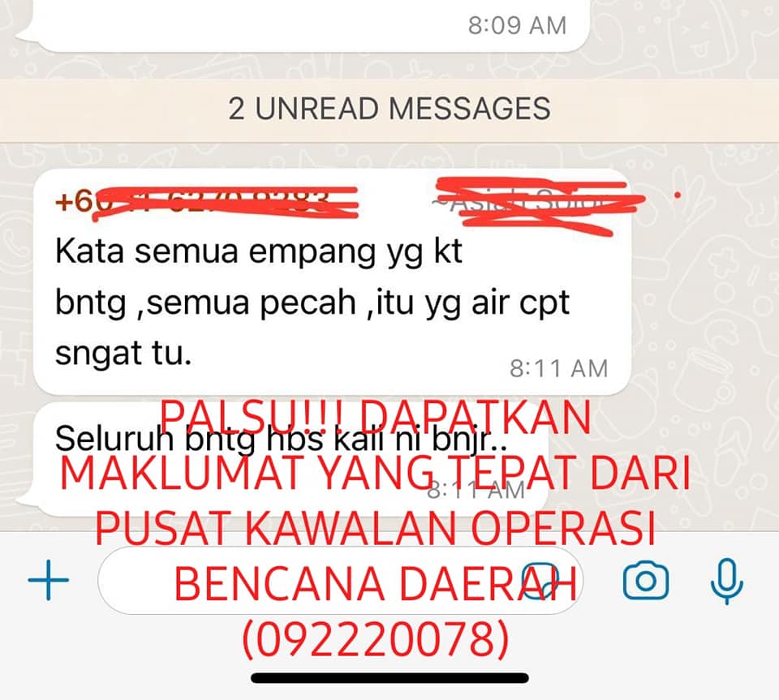Focus the message input field
The image size is (779, 700).
pyautogui.click(x=340, y=580)
